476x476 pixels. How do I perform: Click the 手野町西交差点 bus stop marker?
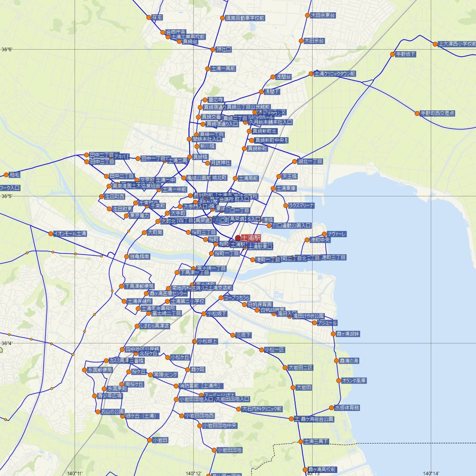click(417, 113)
